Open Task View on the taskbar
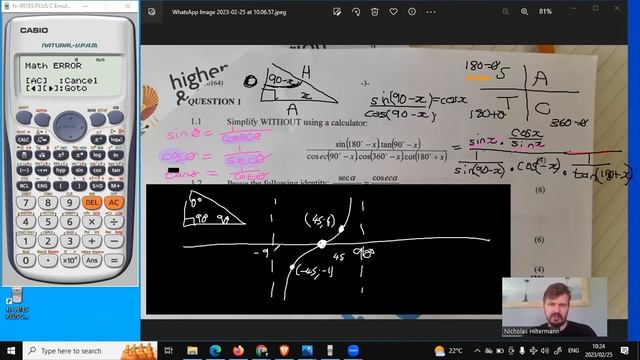This screenshot has height=360, width=640. [169, 351]
